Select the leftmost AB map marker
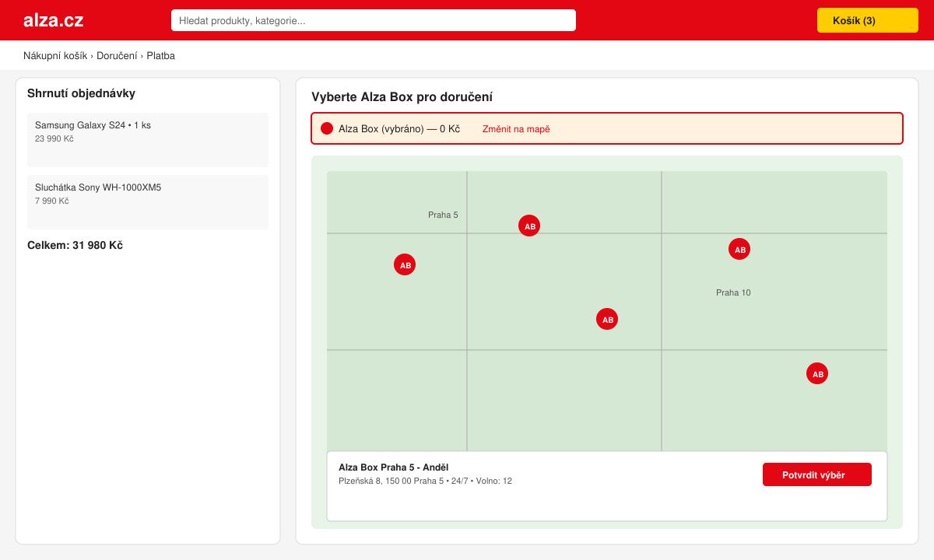Image resolution: width=934 pixels, height=560 pixels. point(405,264)
